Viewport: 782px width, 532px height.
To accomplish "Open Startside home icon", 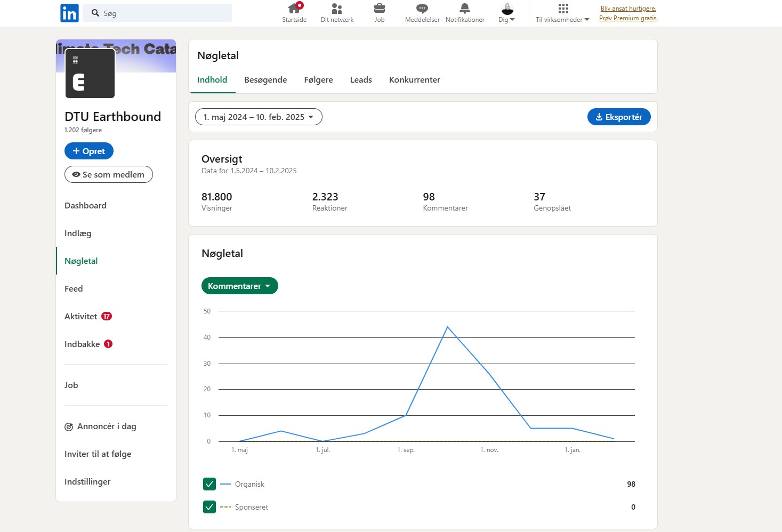I will (294, 8).
